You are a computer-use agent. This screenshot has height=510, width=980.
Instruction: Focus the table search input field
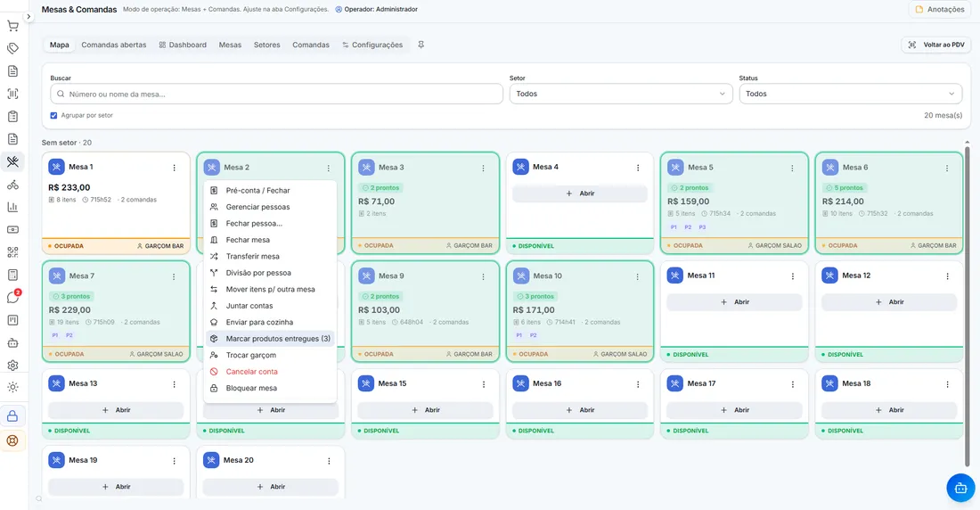pos(277,94)
